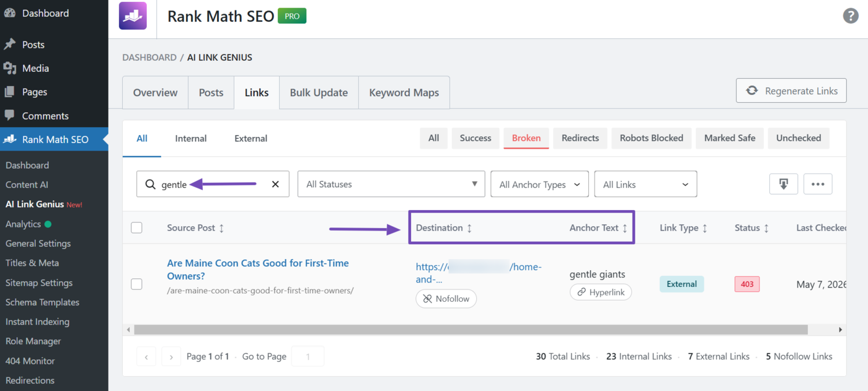This screenshot has width=868, height=391.
Task: Open General Settings in sidebar
Action: (38, 244)
